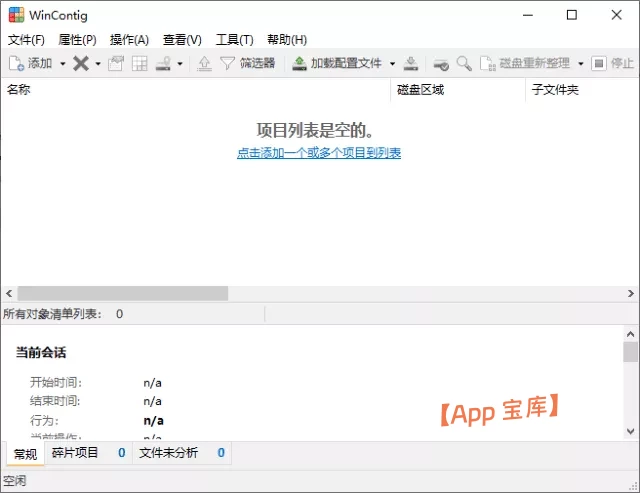640x493 pixels.
Task: Click the 当前会话 heading
Action: [x=41, y=352]
